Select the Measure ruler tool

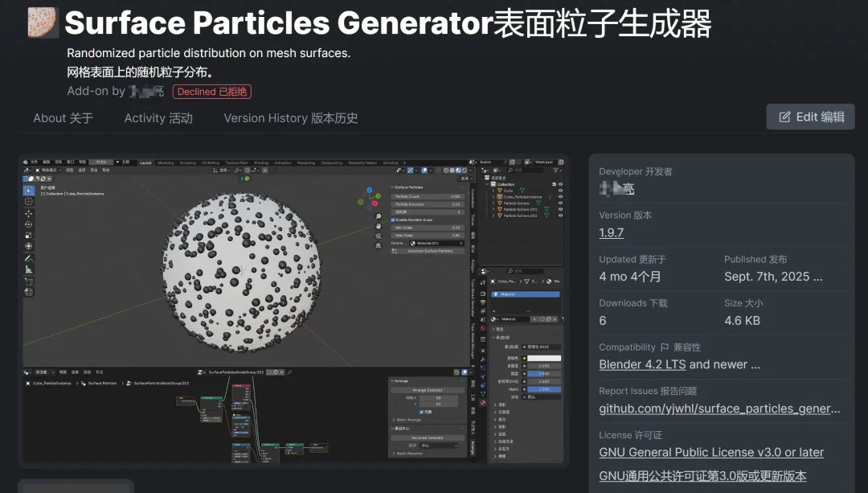point(29,269)
